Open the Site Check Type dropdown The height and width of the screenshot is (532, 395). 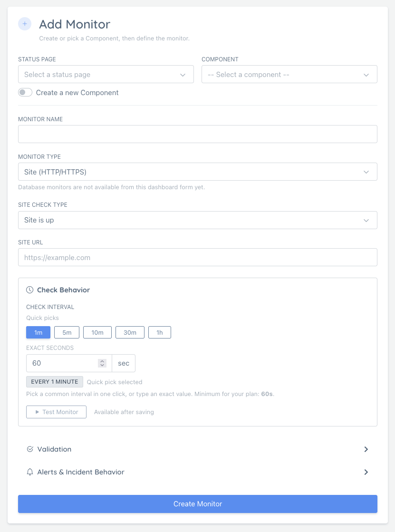pos(197,220)
